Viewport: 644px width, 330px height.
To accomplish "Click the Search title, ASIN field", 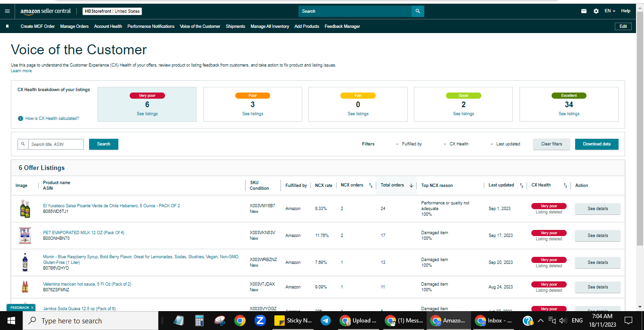I will coord(56,144).
